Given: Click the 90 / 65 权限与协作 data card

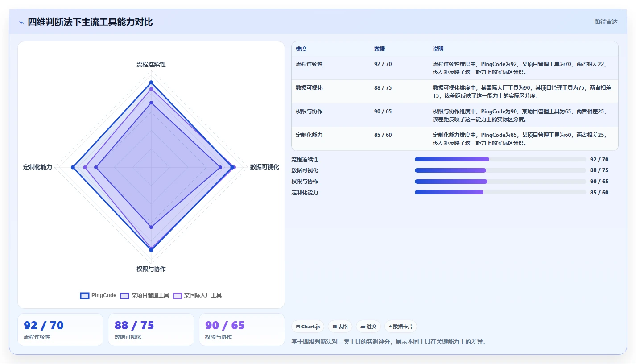Looking at the screenshot, I should tap(242, 330).
